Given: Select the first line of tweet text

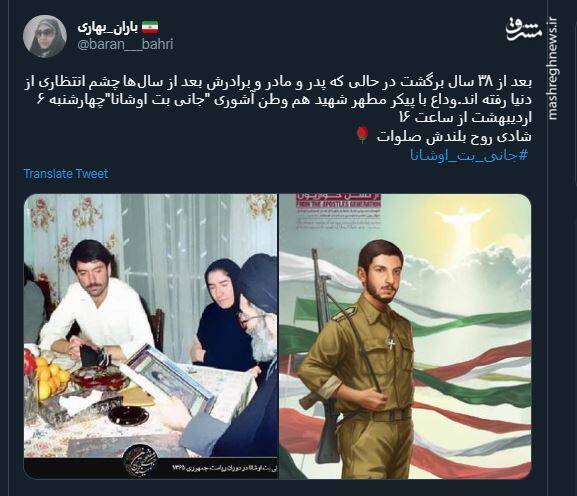Looking at the screenshot, I should (x=278, y=82).
